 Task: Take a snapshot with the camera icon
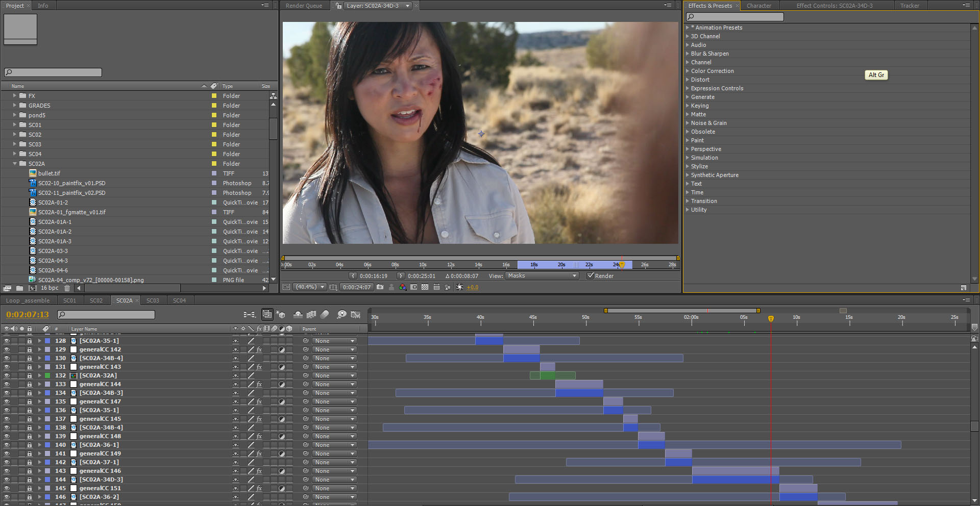[380, 287]
